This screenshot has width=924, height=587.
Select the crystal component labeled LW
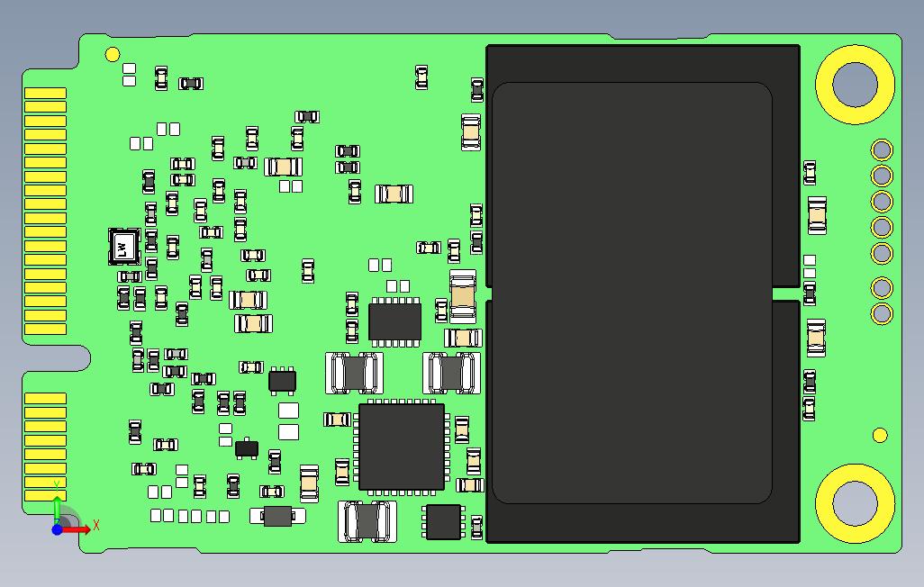click(124, 247)
